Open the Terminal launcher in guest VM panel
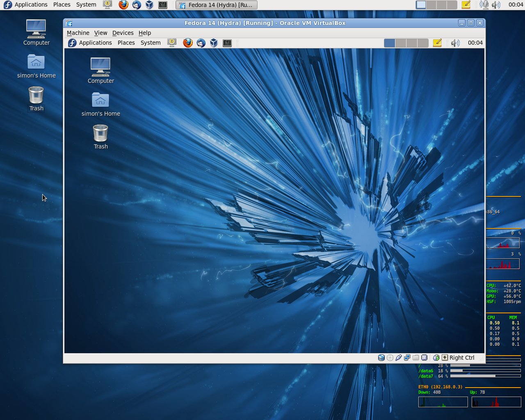The width and height of the screenshot is (525, 420). tap(227, 43)
